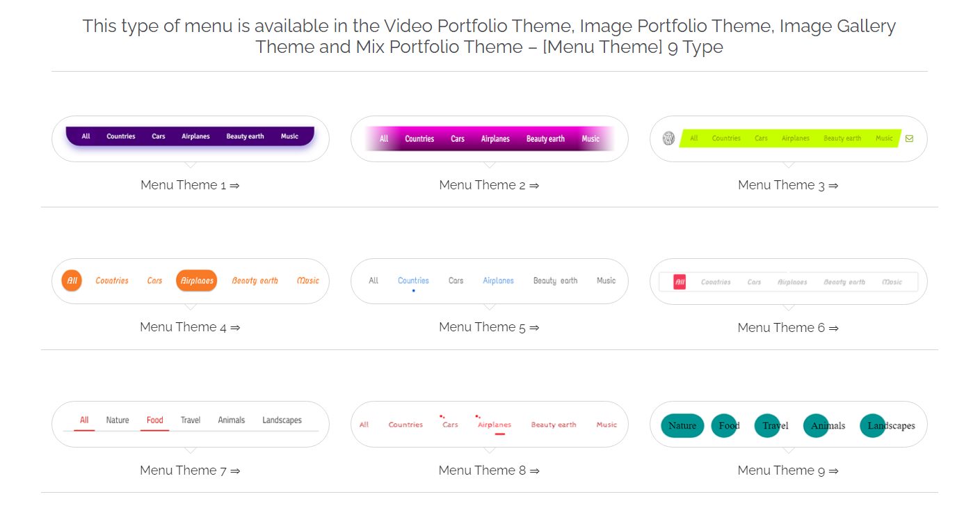
Task: Click 'Airplanes' in the magenta Menu Theme 2 bar
Action: tap(495, 139)
